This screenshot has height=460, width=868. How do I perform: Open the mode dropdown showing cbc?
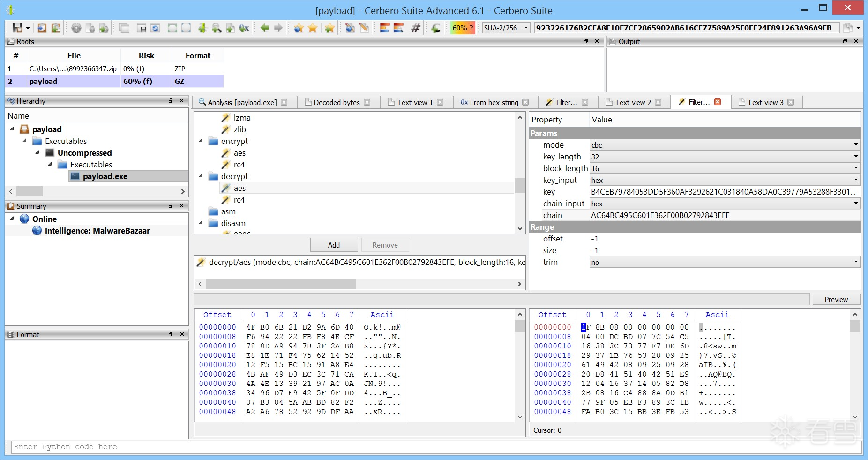pyautogui.click(x=725, y=145)
